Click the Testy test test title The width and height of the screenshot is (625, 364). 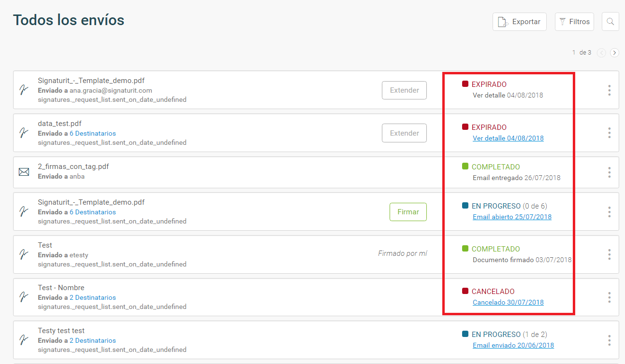tap(61, 331)
